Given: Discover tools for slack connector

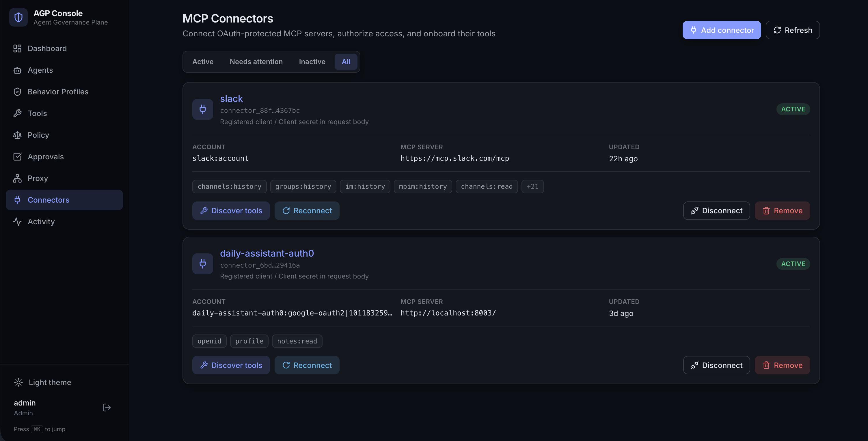Looking at the screenshot, I should tap(231, 211).
